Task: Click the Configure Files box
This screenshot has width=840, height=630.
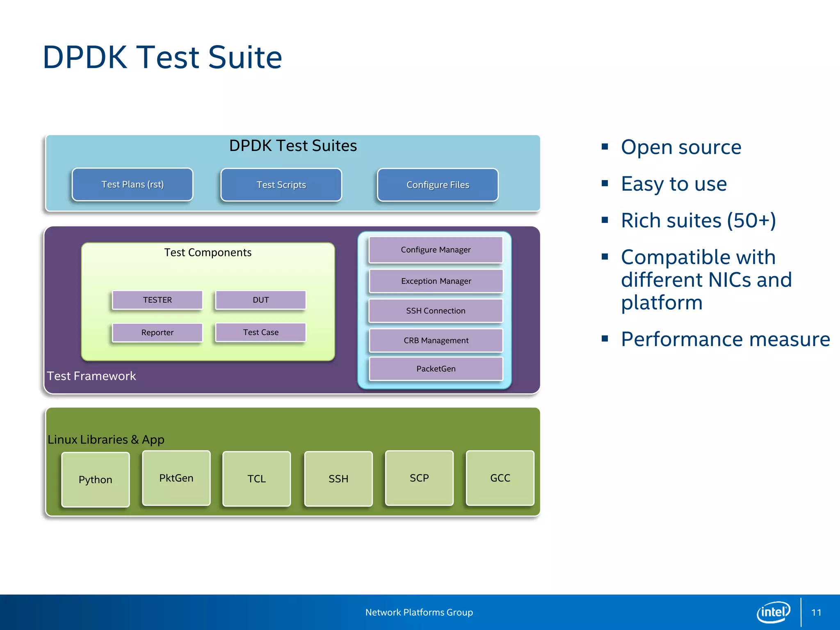Action: click(x=438, y=185)
